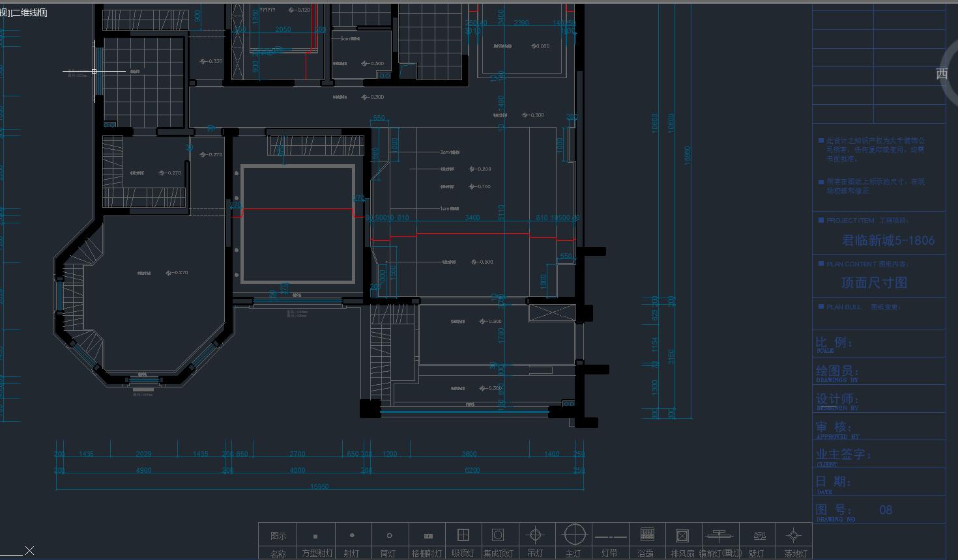Image resolution: width=958 pixels, height=560 pixels.
Task: Select drawing number value 08
Action: click(886, 510)
